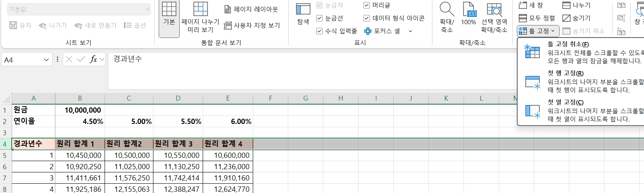The width and height of the screenshot is (644, 193).
Task: Expand the Name Box dropdown arrow
Action: [x=46, y=60]
